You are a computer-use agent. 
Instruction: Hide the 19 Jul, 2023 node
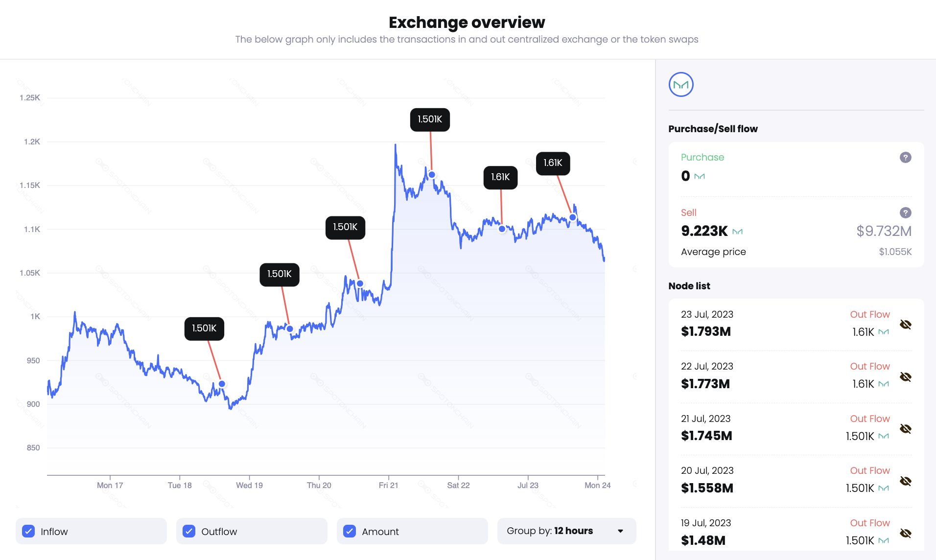pos(906,533)
